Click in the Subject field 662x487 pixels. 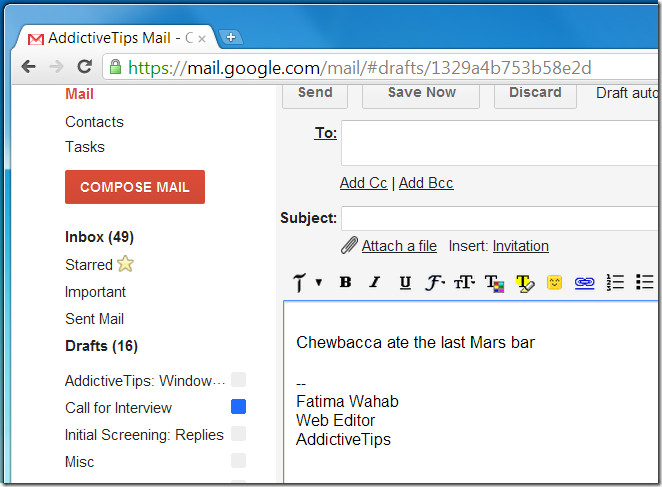pyautogui.click(x=499, y=218)
